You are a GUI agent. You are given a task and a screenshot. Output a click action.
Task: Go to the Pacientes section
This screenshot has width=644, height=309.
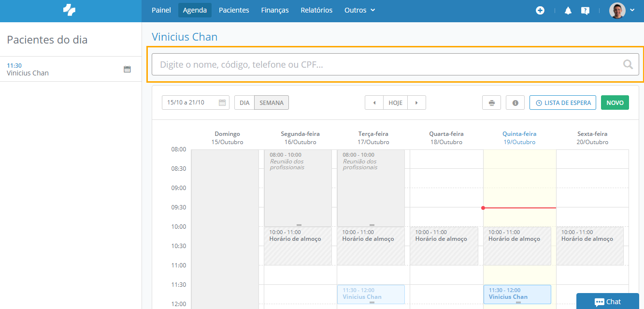coord(234,10)
